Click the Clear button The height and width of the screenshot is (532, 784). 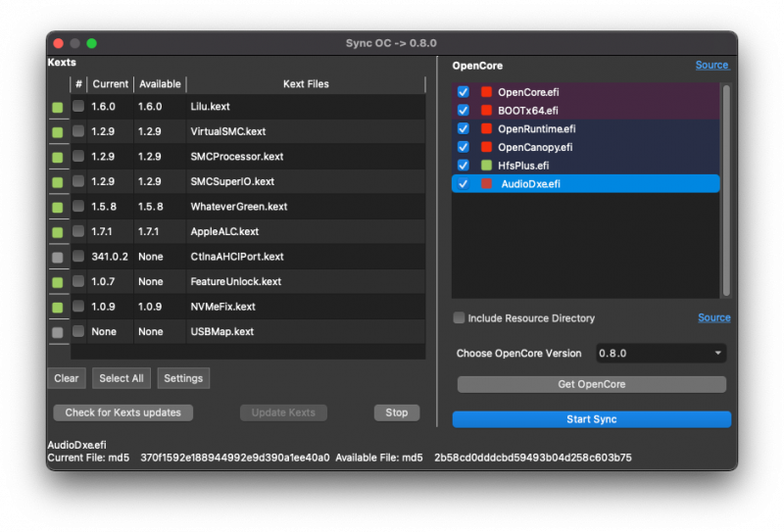[x=67, y=378]
